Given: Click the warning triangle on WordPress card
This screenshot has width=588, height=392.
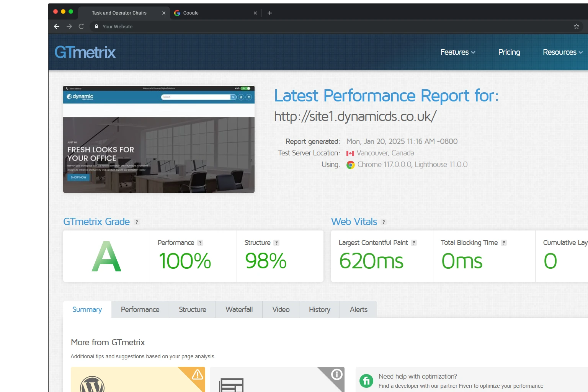Looking at the screenshot, I should point(198,374).
